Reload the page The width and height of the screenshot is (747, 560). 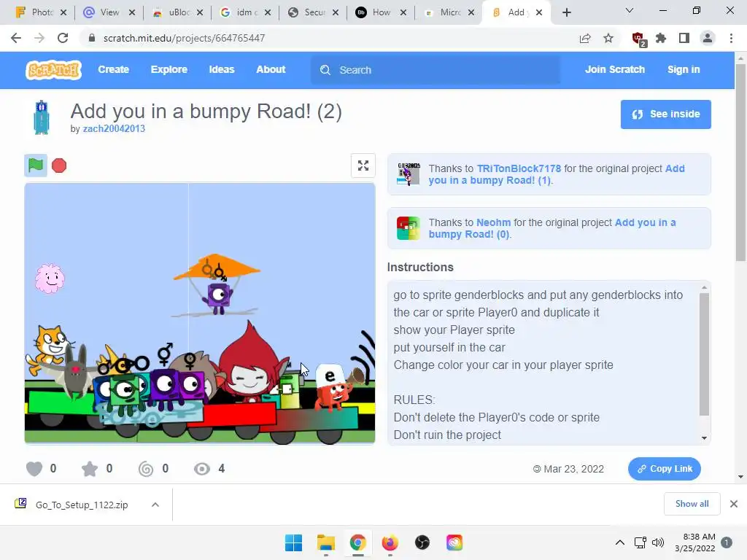(63, 38)
